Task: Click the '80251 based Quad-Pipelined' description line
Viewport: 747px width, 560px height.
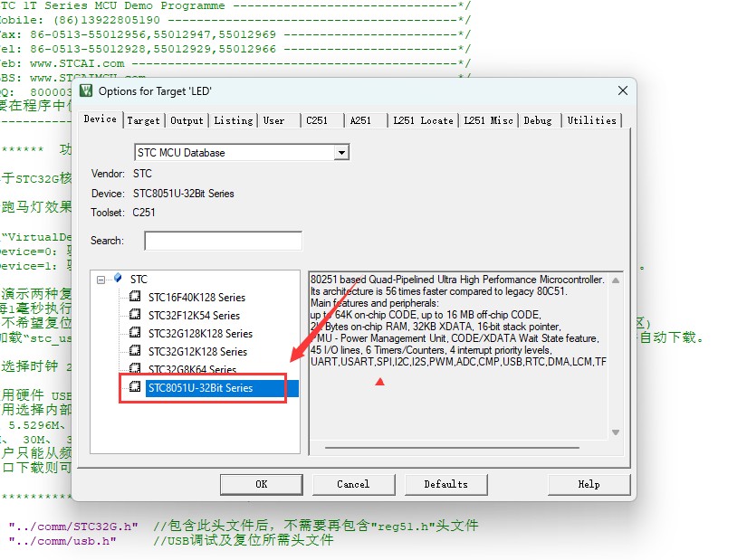Action: click(457, 280)
